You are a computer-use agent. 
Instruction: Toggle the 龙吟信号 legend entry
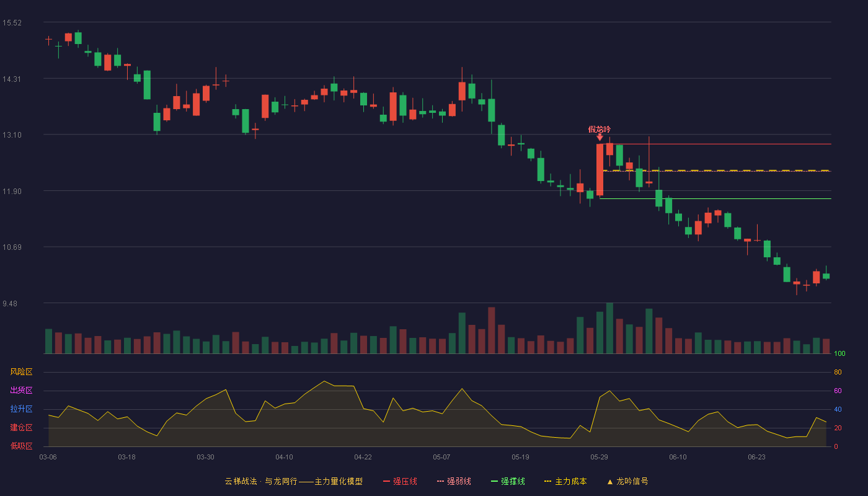point(627,481)
